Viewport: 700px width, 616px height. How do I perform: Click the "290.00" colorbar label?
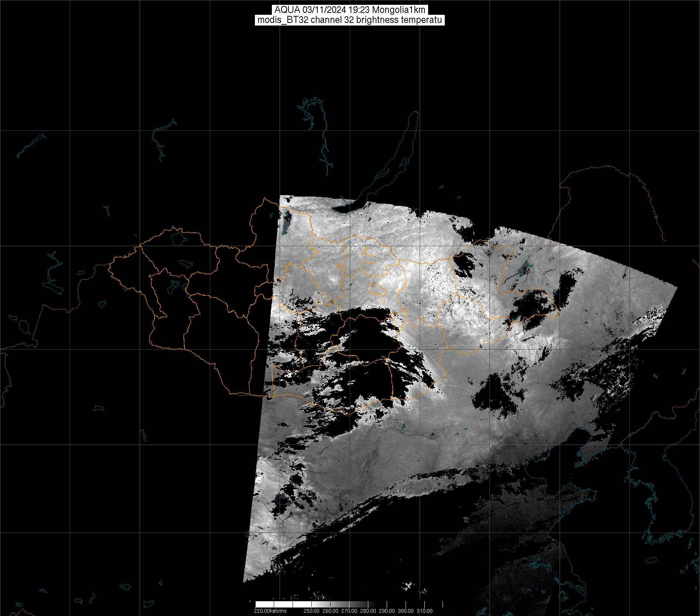pos(387,611)
